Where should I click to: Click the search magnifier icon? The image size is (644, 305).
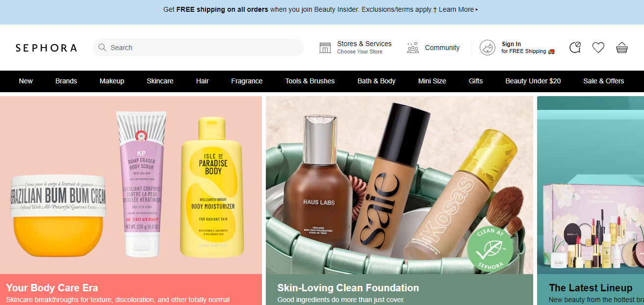pyautogui.click(x=102, y=48)
